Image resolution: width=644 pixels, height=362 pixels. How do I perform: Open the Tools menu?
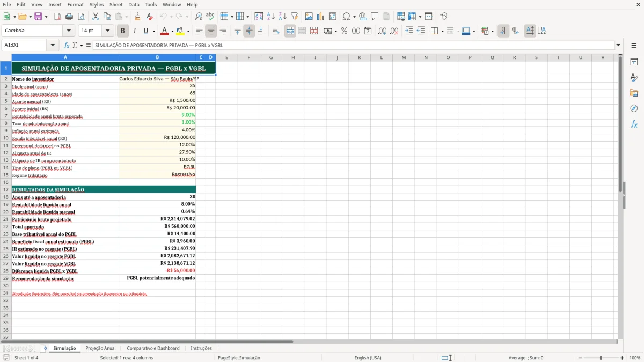[x=151, y=4]
